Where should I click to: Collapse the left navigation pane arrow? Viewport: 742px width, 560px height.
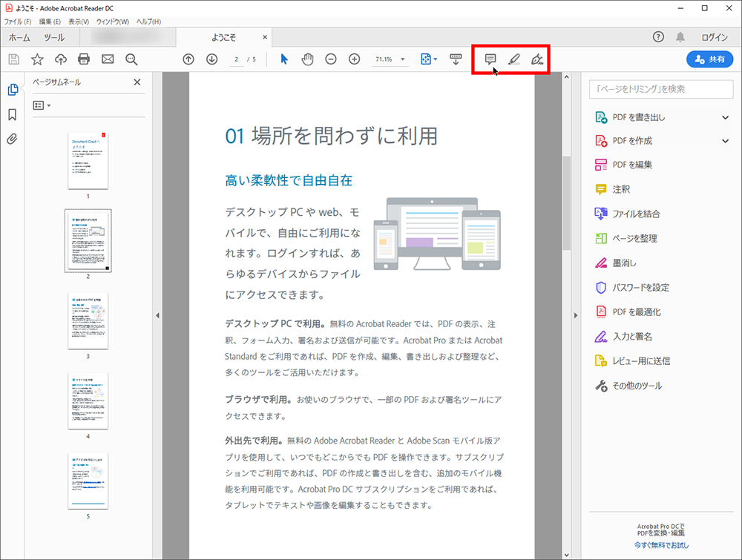[x=157, y=315]
